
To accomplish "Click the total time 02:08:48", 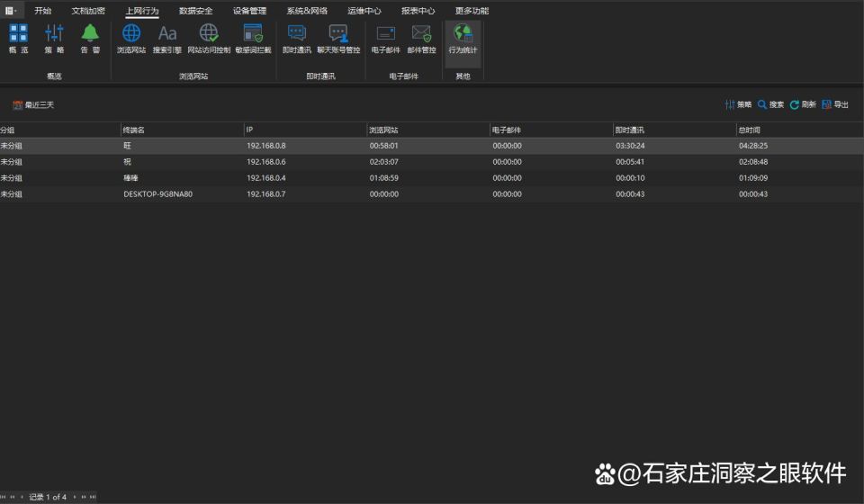I will pos(753,162).
